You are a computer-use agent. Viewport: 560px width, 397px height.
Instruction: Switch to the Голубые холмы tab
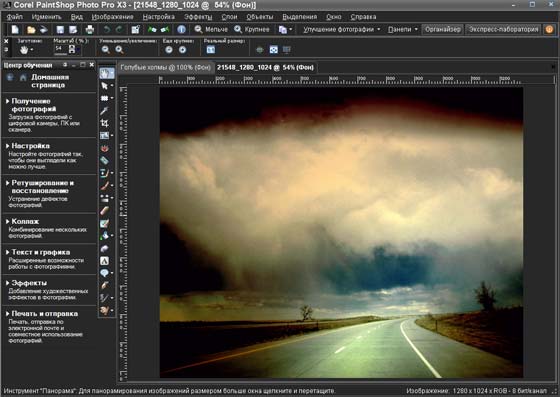(x=165, y=67)
